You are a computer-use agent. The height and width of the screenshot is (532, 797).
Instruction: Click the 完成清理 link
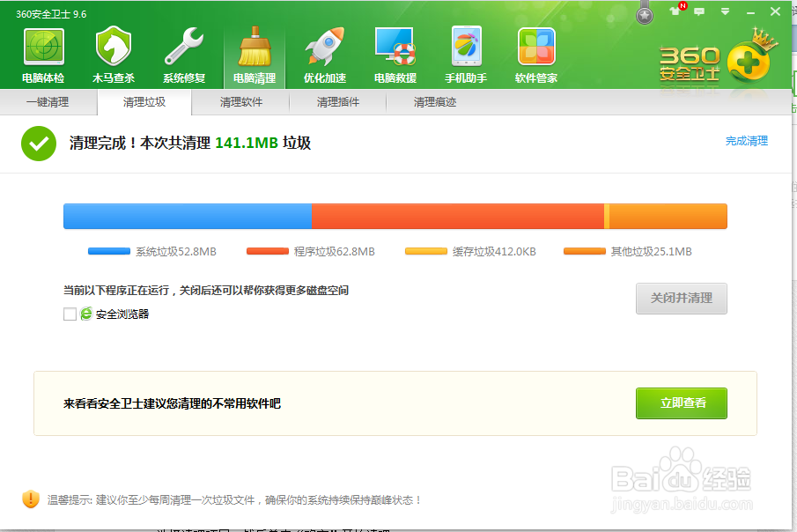[x=747, y=141]
